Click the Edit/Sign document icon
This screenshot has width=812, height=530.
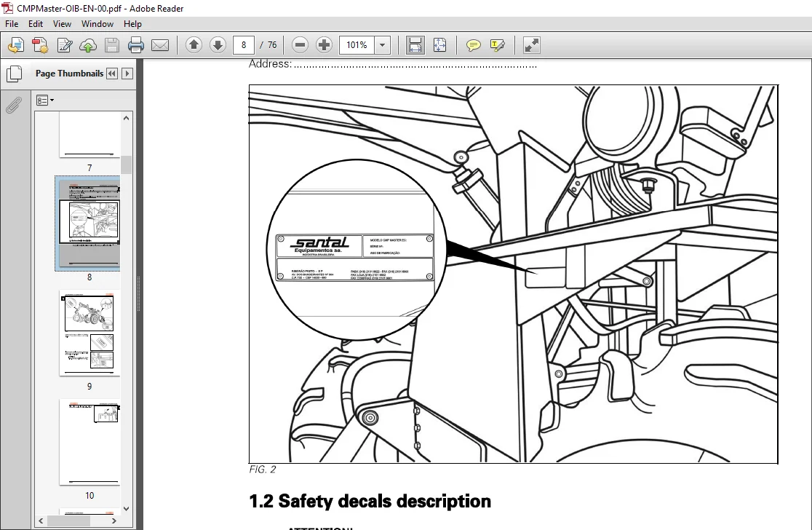[x=64, y=46]
